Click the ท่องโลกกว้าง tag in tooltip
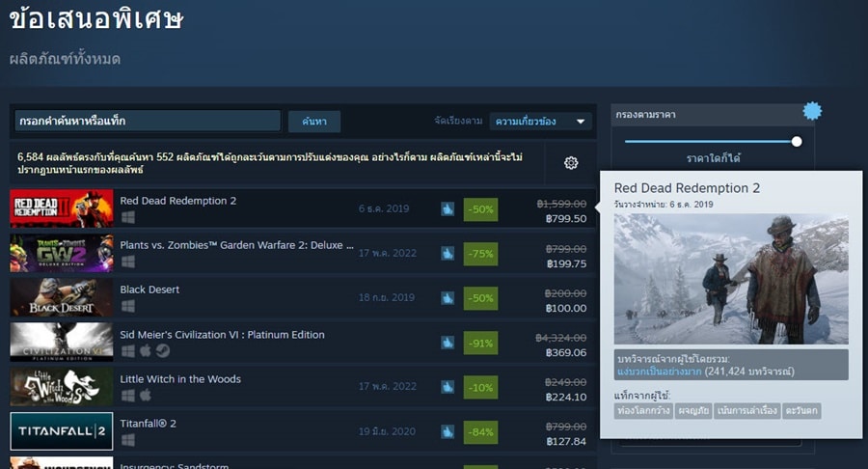This screenshot has height=469, width=868. (643, 411)
